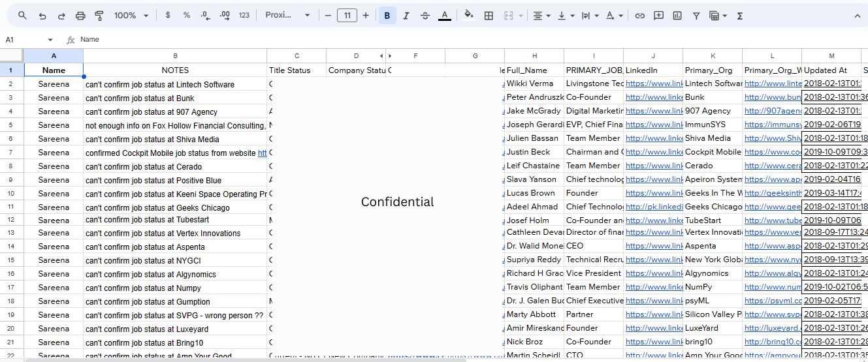Click the font size field showing 11
The width and height of the screenshot is (868, 362).
coord(347,16)
